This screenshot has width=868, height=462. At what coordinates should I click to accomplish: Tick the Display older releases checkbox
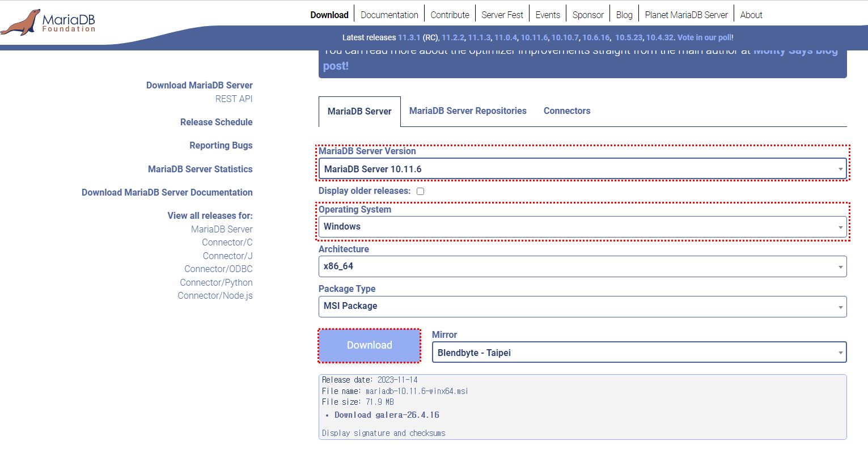coord(420,191)
